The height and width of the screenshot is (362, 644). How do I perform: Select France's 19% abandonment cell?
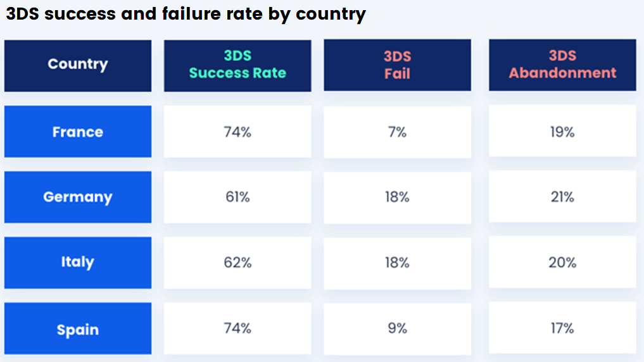coord(562,132)
